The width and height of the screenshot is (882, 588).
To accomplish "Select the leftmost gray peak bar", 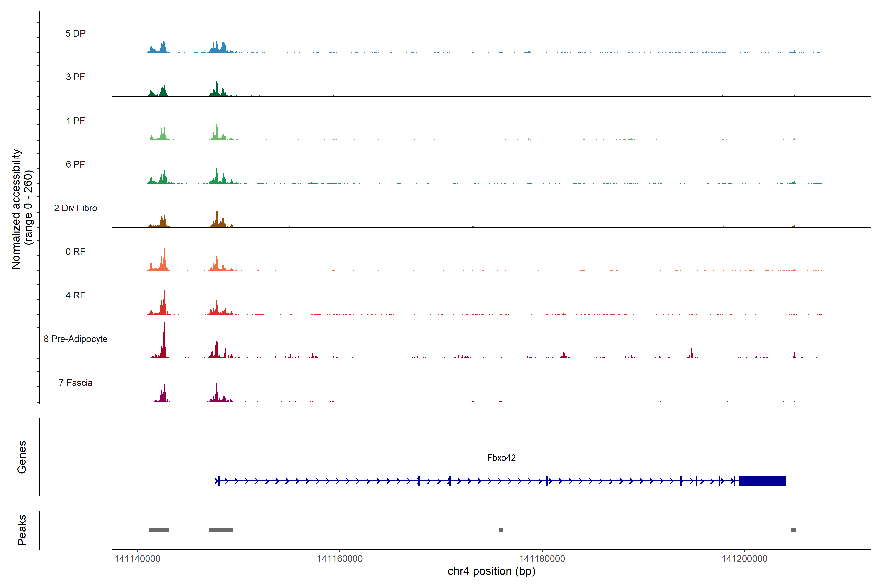I will [x=159, y=530].
